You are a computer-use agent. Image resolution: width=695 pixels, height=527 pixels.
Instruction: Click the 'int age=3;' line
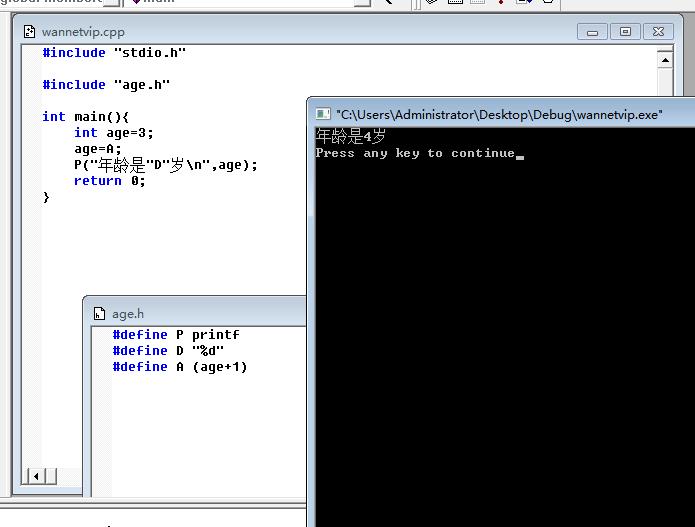[x=113, y=133]
